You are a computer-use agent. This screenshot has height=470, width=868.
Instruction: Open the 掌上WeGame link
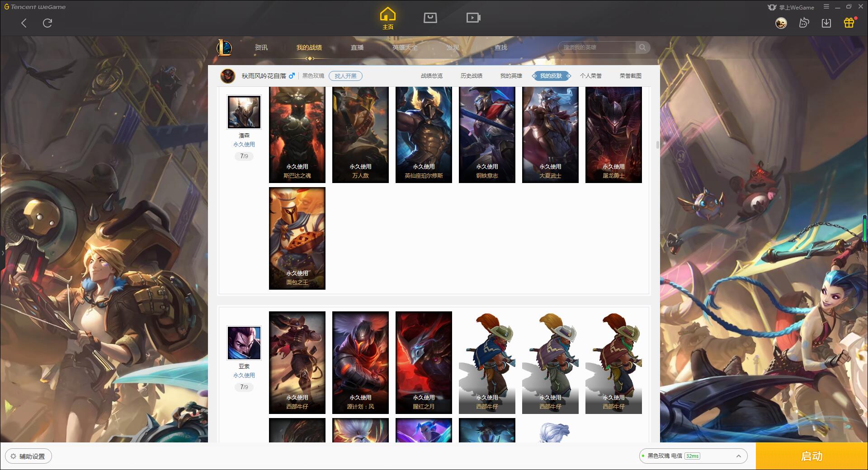tap(791, 7)
